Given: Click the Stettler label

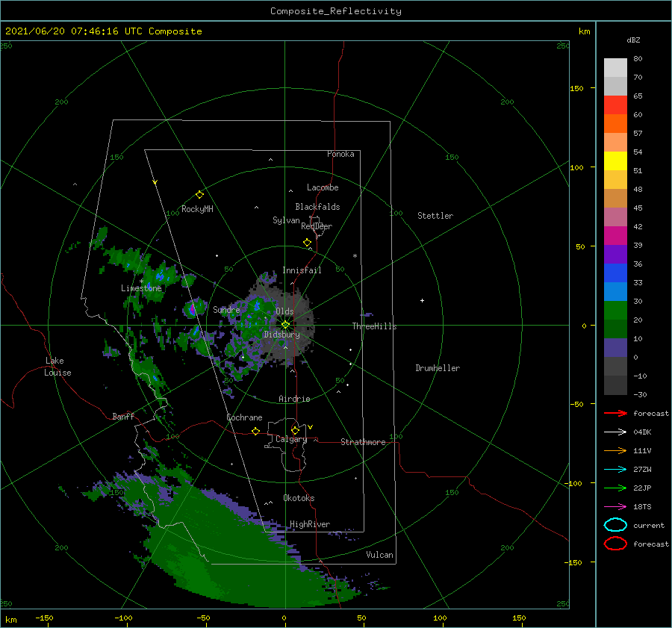Looking at the screenshot, I should coord(435,216).
